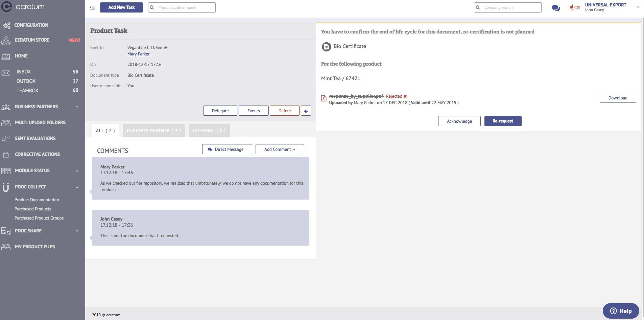This screenshot has width=644, height=320.
Task: Click the Delete button
Action: (x=285, y=111)
